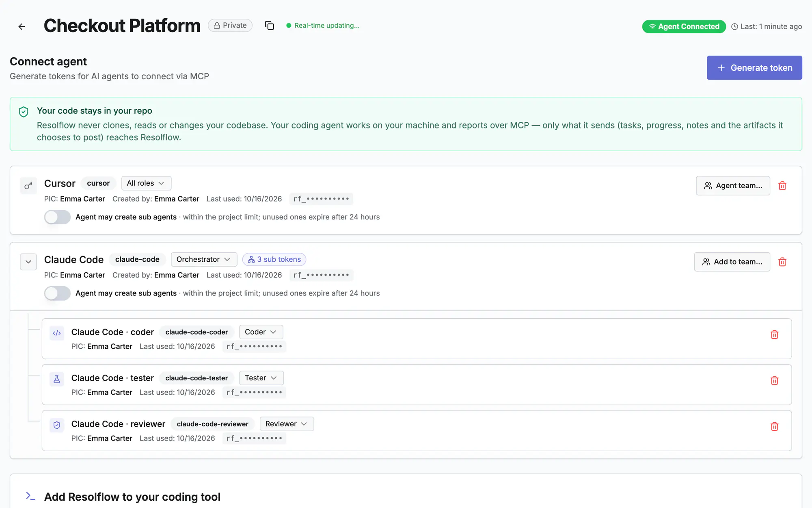Delete the Claude Code tester sub token
The image size is (812, 508).
click(775, 380)
